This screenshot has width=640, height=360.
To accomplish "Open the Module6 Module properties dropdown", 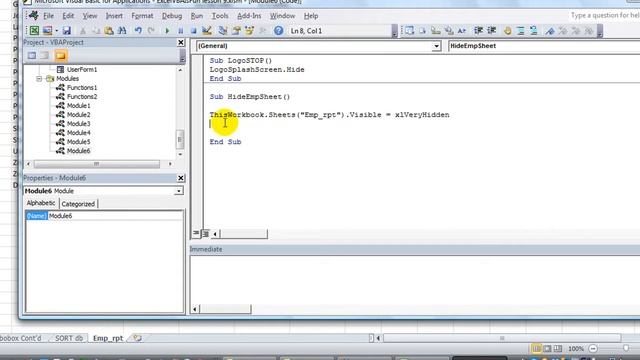I will (178, 191).
